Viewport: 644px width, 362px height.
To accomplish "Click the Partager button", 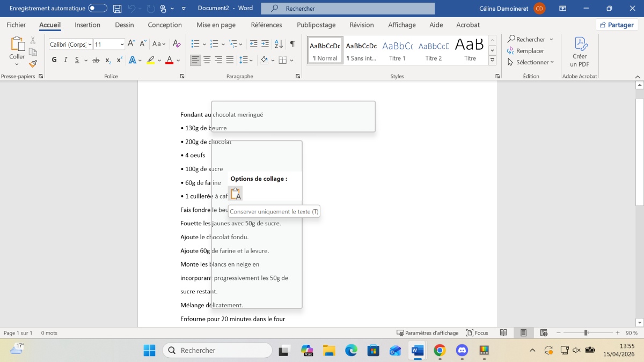I will (617, 25).
